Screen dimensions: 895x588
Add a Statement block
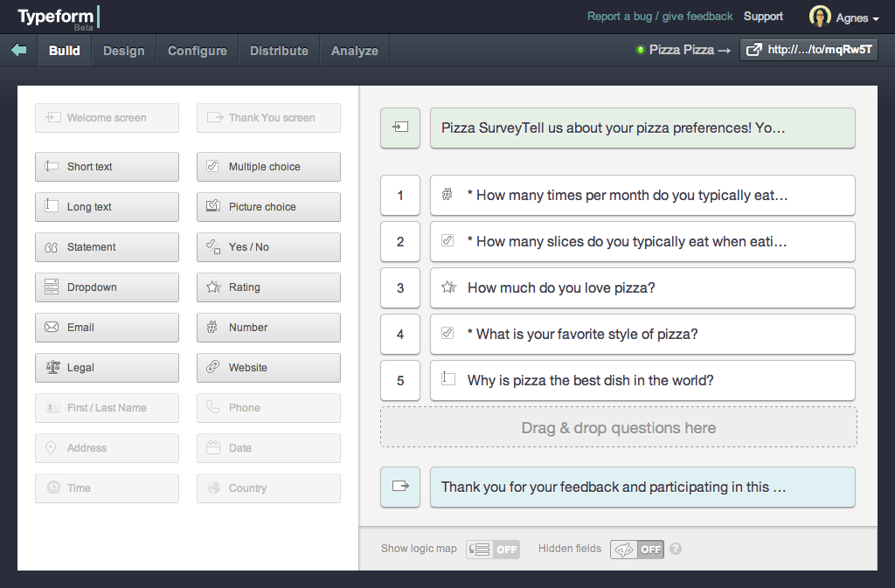(x=107, y=247)
